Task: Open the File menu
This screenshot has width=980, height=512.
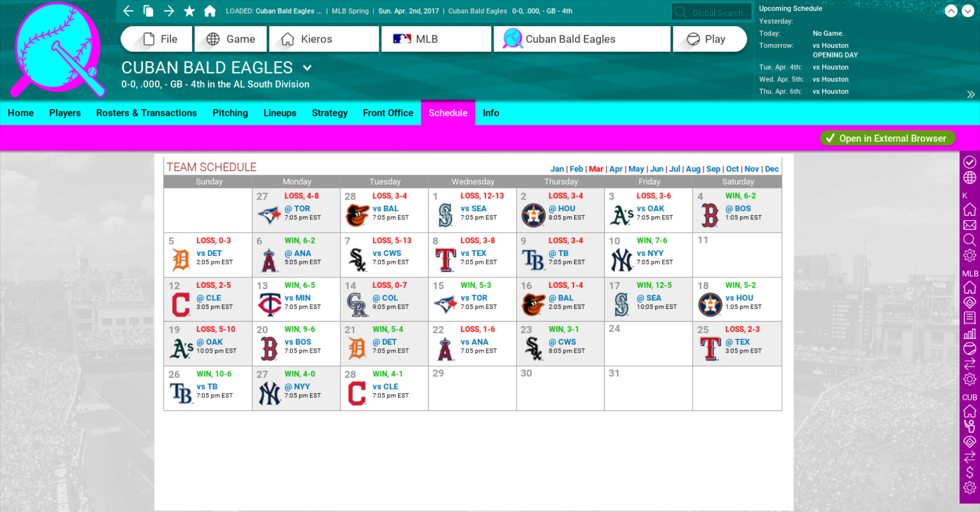Action: point(156,39)
